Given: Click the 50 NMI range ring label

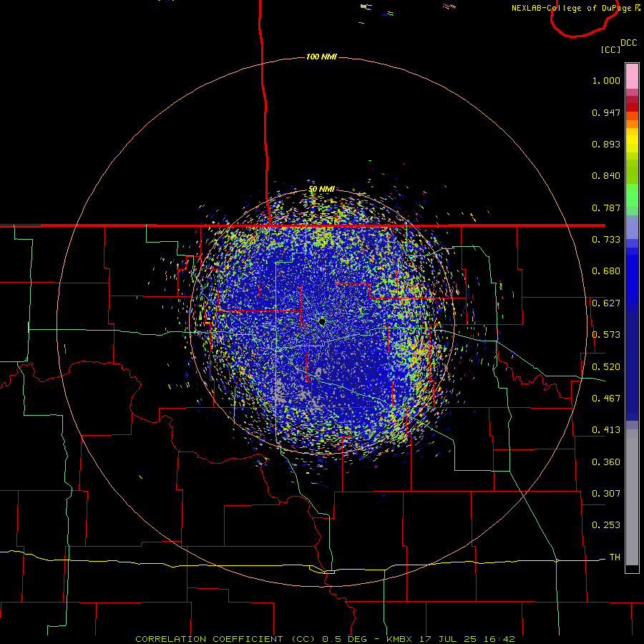Looking at the screenshot, I should pyautogui.click(x=321, y=190).
